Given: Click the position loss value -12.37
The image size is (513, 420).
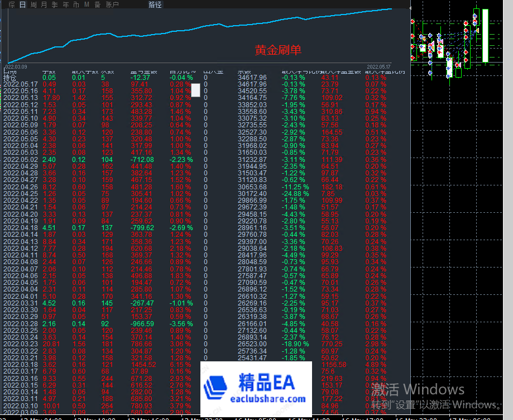Looking at the screenshot, I should [x=140, y=78].
